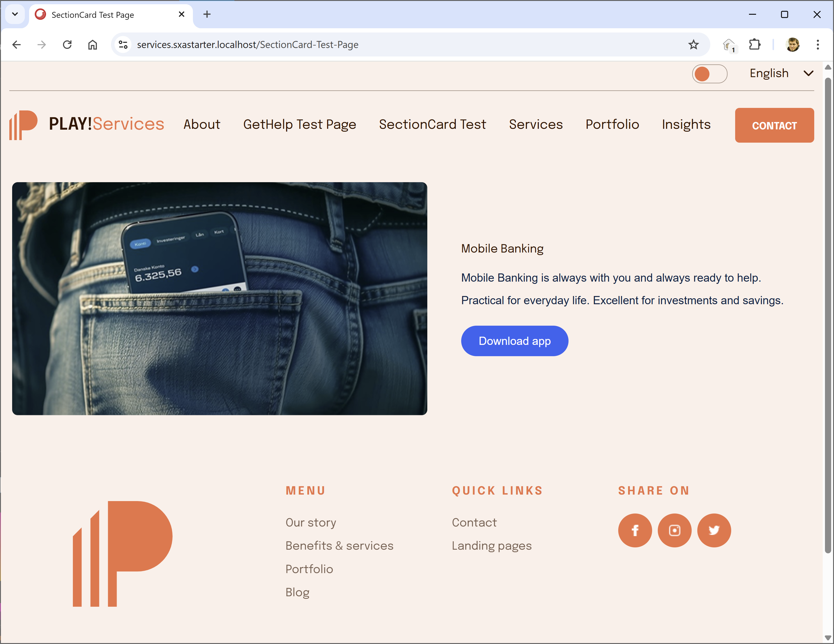Open the tab search dropdown arrow

point(15,14)
